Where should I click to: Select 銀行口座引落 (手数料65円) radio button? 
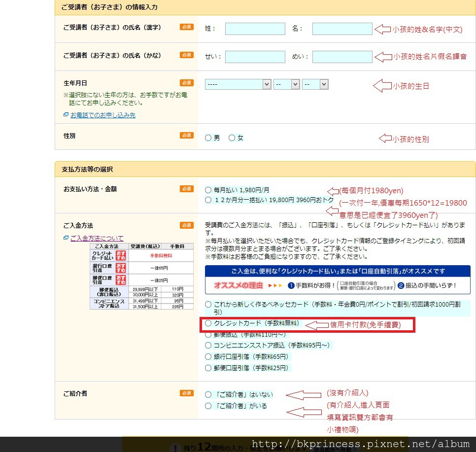[208, 356]
